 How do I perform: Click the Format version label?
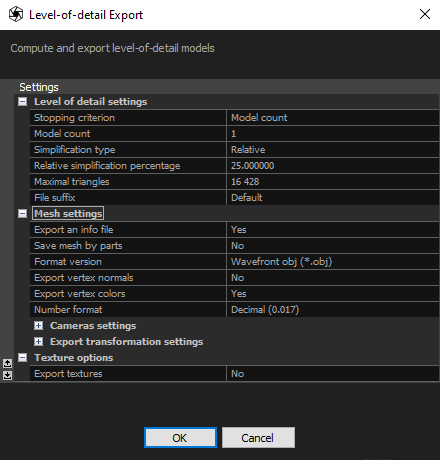(x=68, y=262)
